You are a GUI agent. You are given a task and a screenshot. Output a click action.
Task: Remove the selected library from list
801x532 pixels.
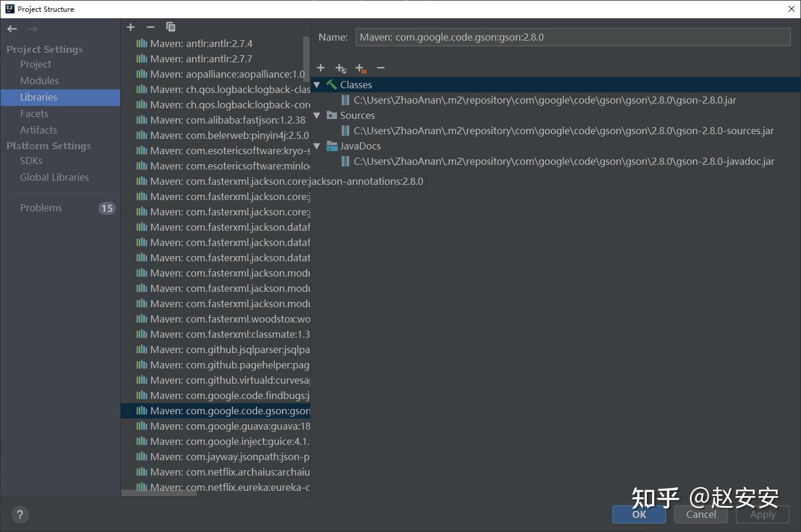click(x=151, y=27)
